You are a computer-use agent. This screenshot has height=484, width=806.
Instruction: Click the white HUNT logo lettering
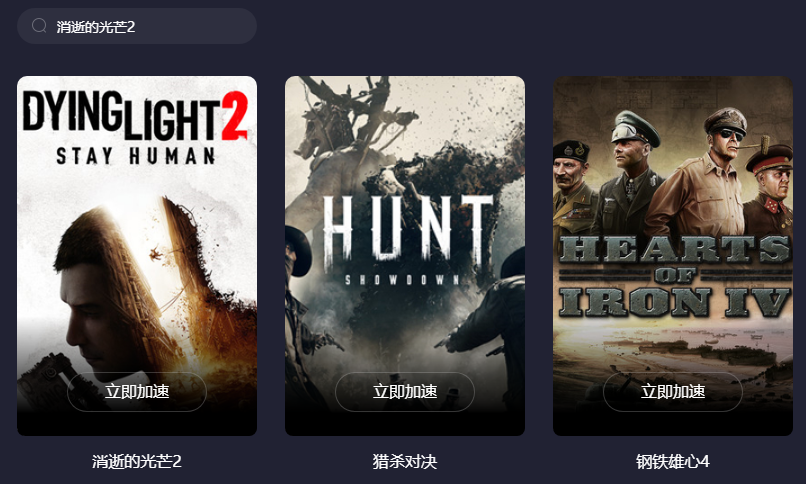(406, 229)
